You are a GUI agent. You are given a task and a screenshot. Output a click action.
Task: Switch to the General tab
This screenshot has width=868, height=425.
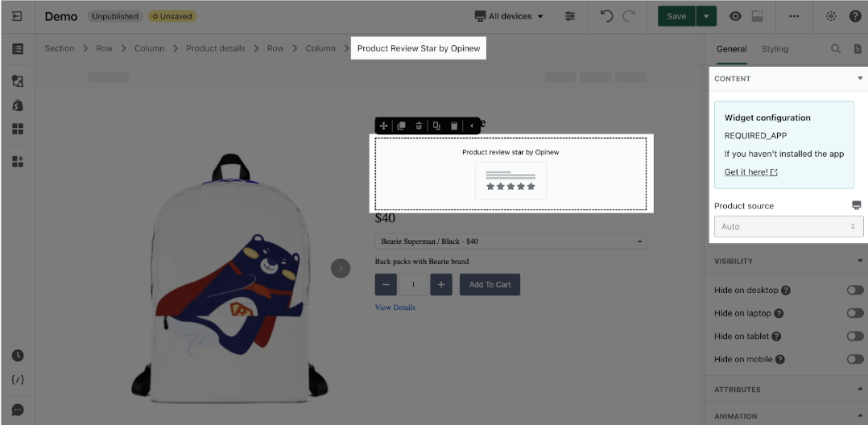click(x=731, y=48)
